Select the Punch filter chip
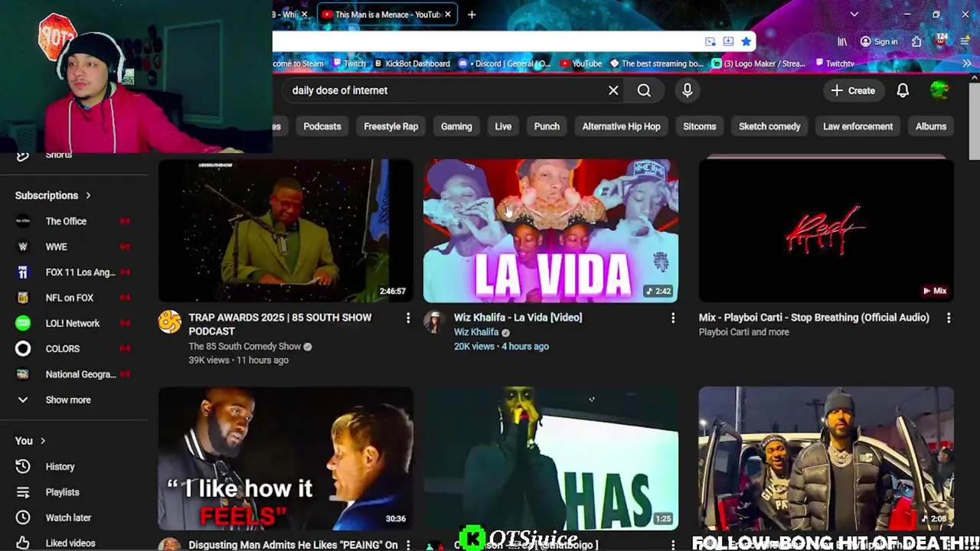 pos(547,126)
